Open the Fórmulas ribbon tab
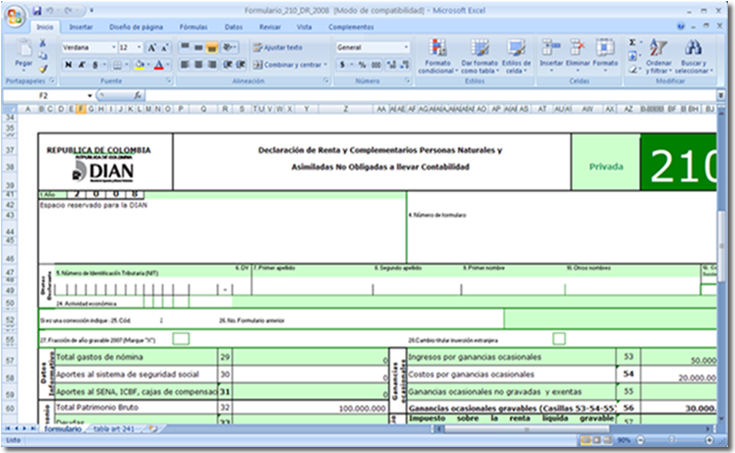The height and width of the screenshot is (453, 735). point(193,27)
